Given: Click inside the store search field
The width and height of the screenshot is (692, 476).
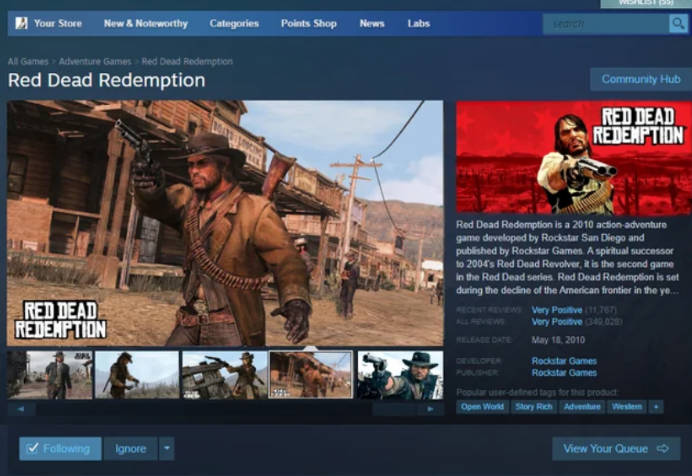Looking at the screenshot, I should (x=606, y=23).
